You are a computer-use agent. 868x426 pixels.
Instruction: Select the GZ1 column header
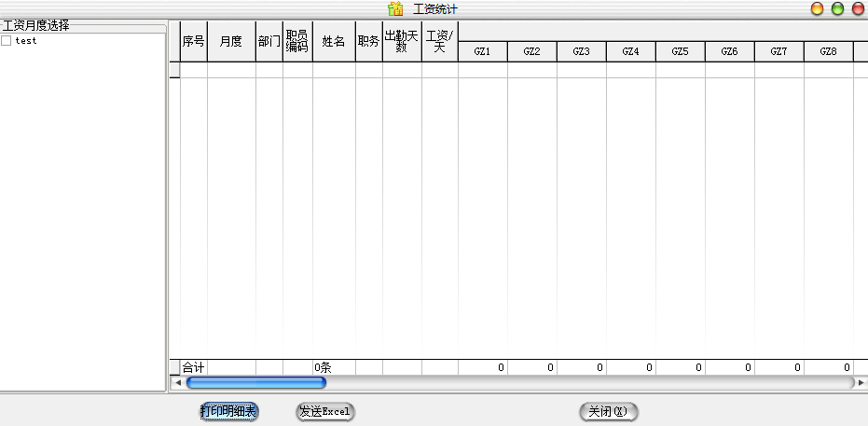[482, 52]
